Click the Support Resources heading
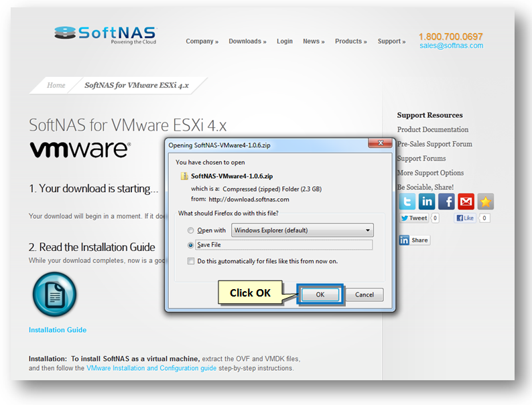This screenshot has width=532, height=405. (x=430, y=115)
